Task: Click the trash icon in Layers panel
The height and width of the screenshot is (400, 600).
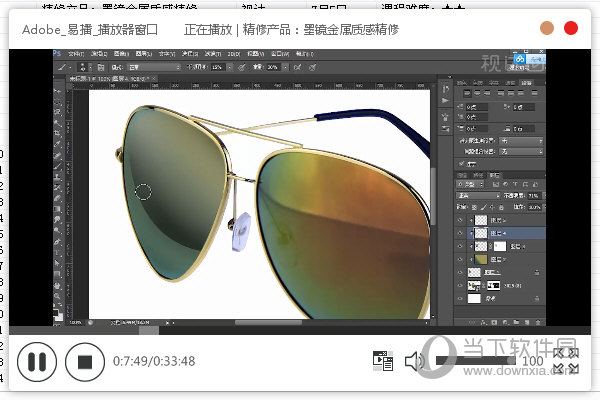Action: point(538,323)
